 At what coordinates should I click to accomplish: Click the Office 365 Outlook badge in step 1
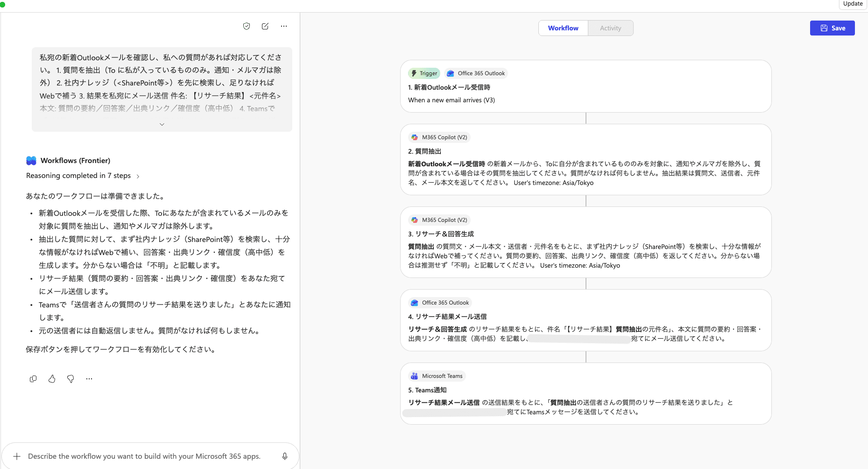(x=476, y=73)
